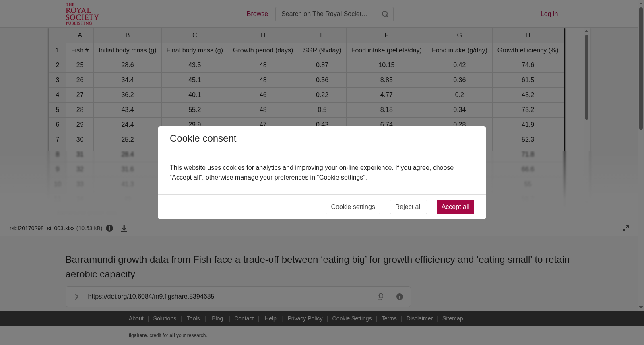Click the page vertical scrollbar thumb
Screen dimensions: 644x345
641,68
